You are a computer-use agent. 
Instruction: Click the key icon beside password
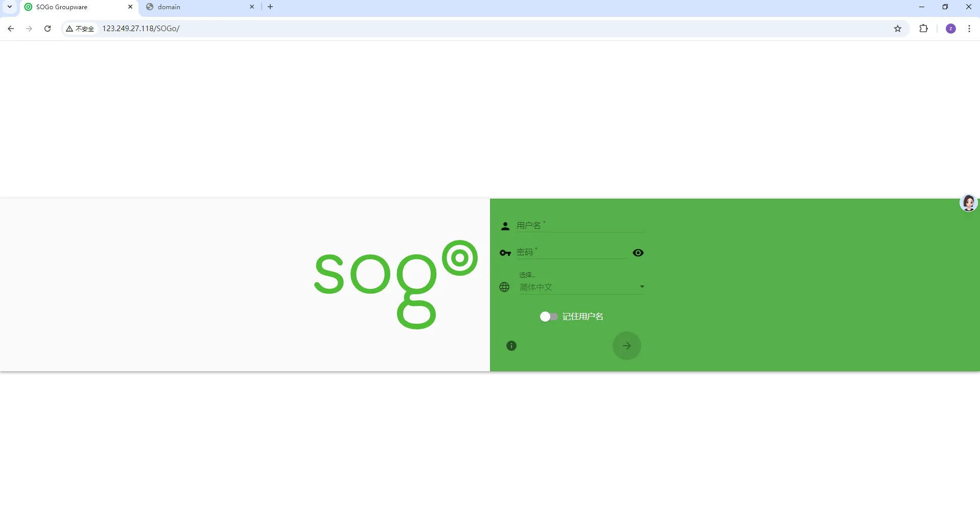(505, 253)
